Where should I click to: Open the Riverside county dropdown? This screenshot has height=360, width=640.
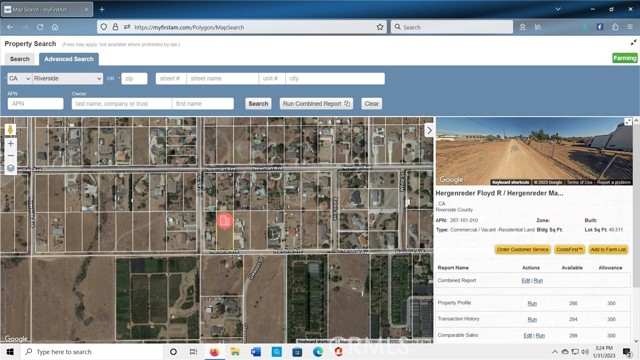(67, 78)
